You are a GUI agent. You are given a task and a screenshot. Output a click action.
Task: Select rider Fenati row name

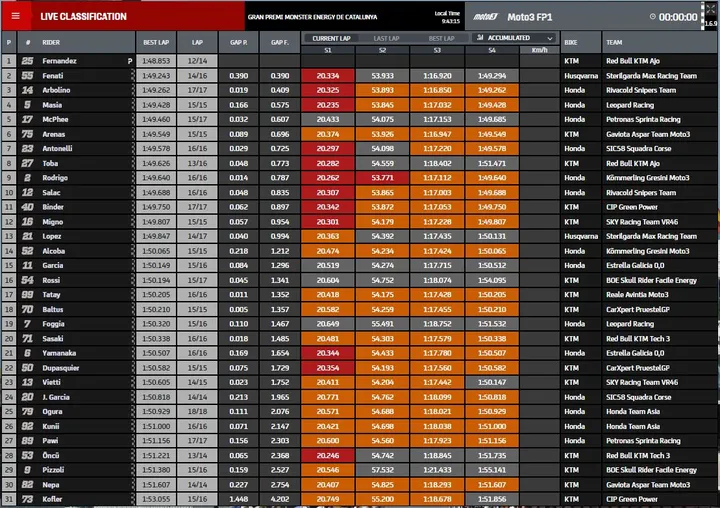53,76
